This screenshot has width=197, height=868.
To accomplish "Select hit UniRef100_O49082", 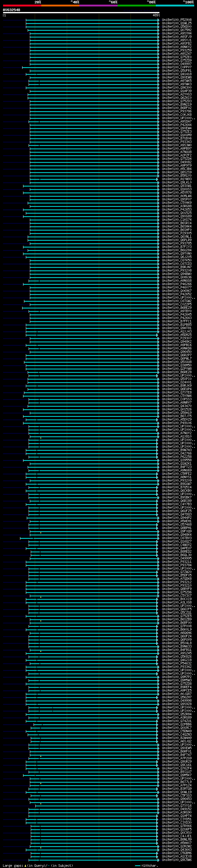I will pyautogui.click(x=176, y=162).
